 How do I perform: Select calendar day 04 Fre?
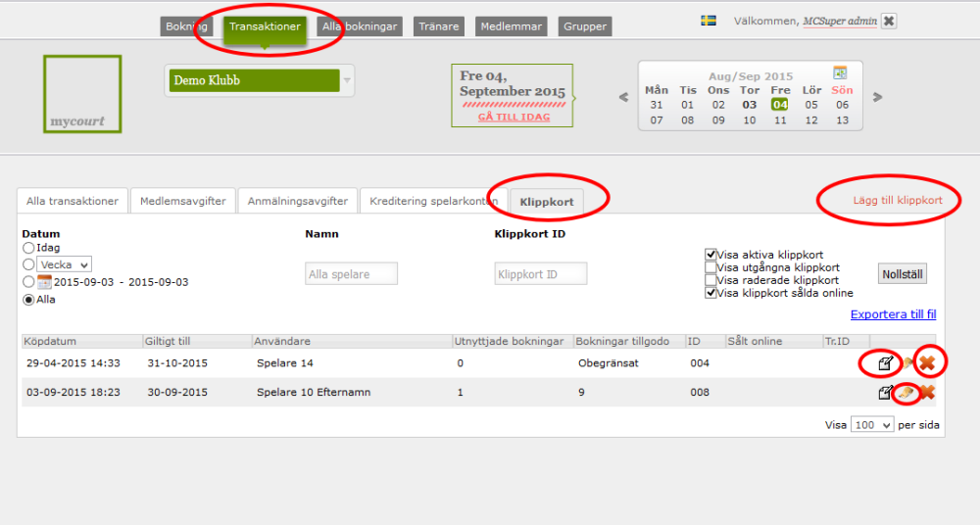click(x=779, y=105)
